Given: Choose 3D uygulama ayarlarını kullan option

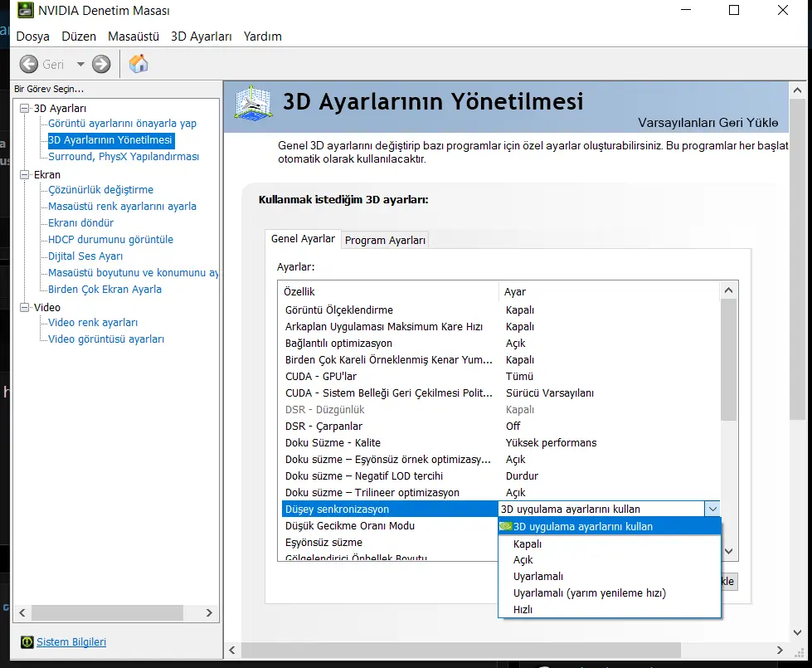Looking at the screenshot, I should click(x=610, y=527).
